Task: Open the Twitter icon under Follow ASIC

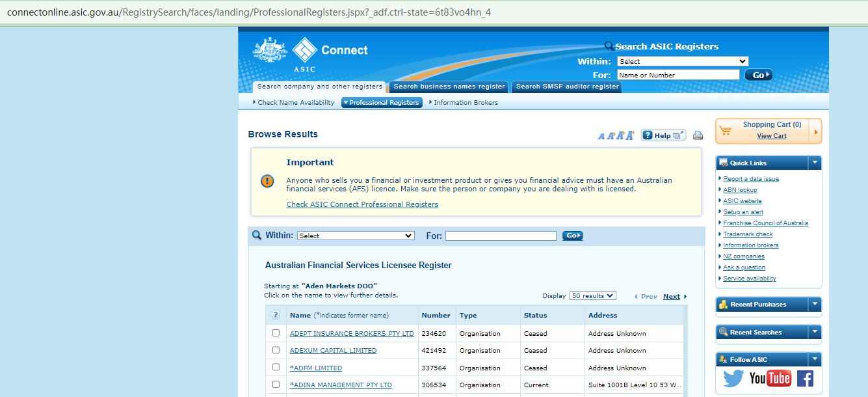Action: coord(733,379)
